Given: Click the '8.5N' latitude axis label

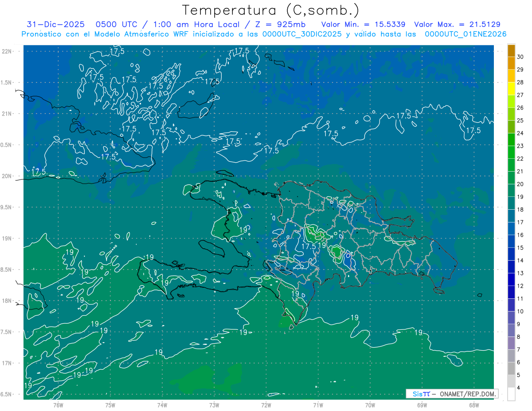Looking at the screenshot, I should point(7,270).
